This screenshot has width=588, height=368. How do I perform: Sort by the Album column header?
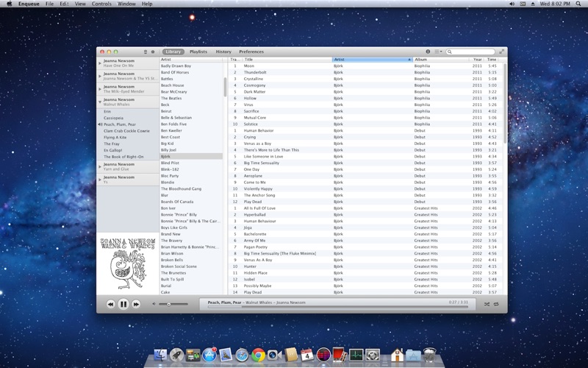[x=441, y=60]
